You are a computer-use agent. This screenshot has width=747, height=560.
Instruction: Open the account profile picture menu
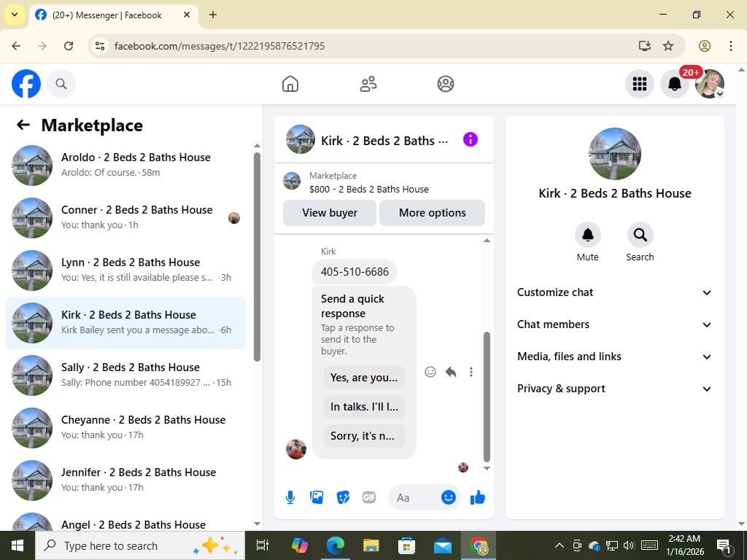(x=710, y=84)
